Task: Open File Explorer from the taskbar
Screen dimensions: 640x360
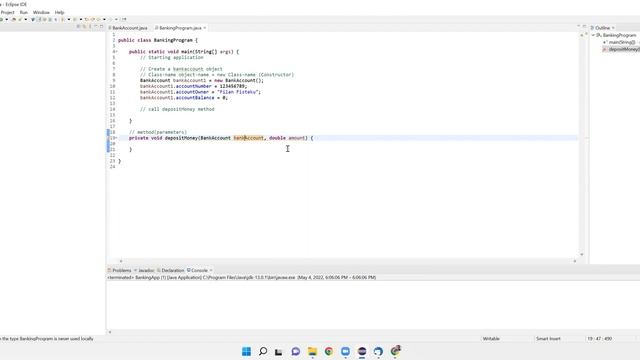Action: point(312,351)
